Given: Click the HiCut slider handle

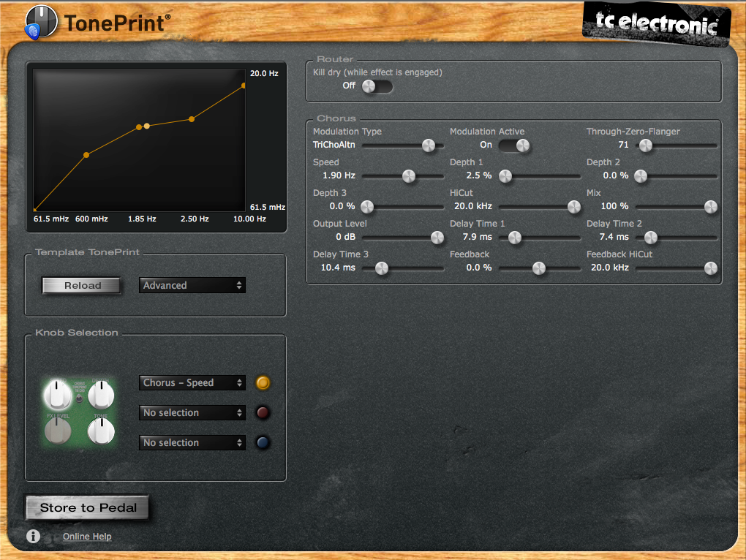Looking at the screenshot, I should coord(574,207).
